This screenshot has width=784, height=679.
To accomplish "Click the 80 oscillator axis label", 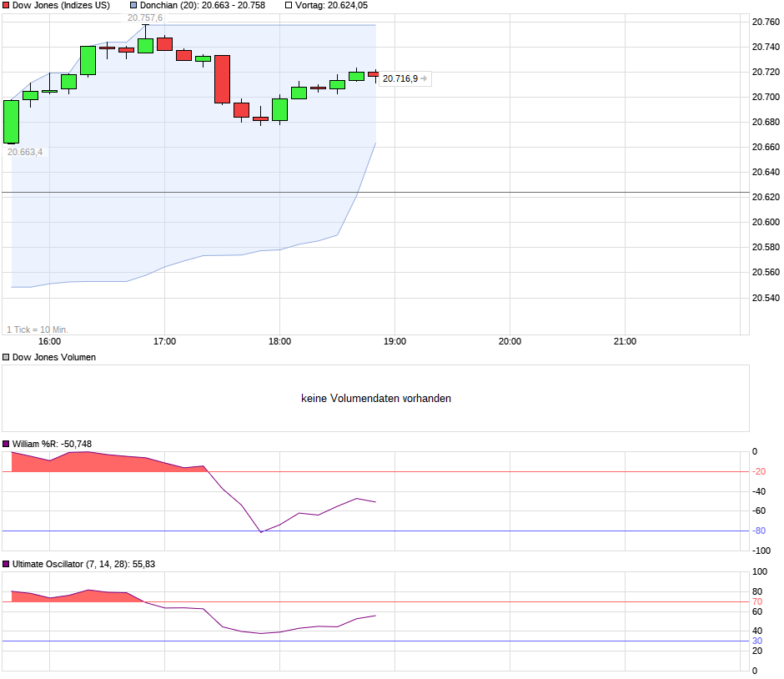I will click(x=757, y=592).
